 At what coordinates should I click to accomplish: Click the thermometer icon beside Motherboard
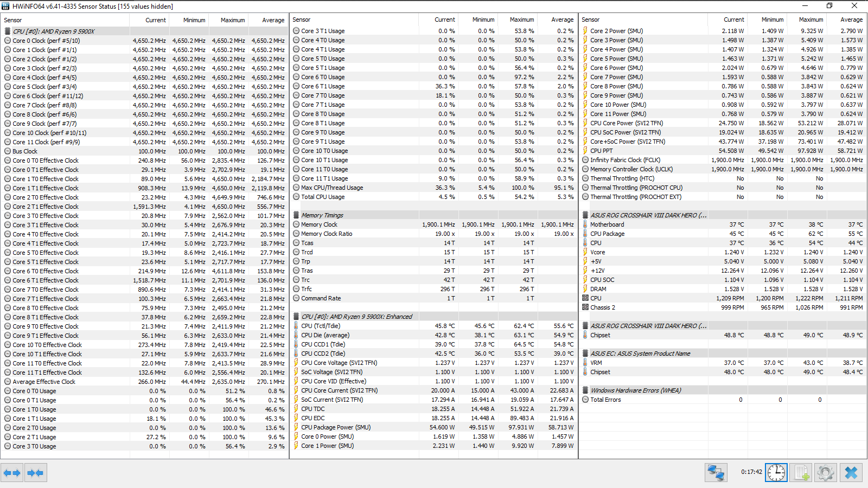pyautogui.click(x=585, y=224)
